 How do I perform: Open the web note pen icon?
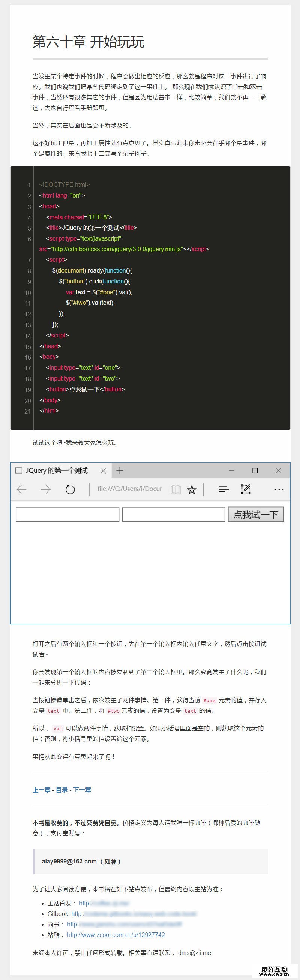click(246, 489)
